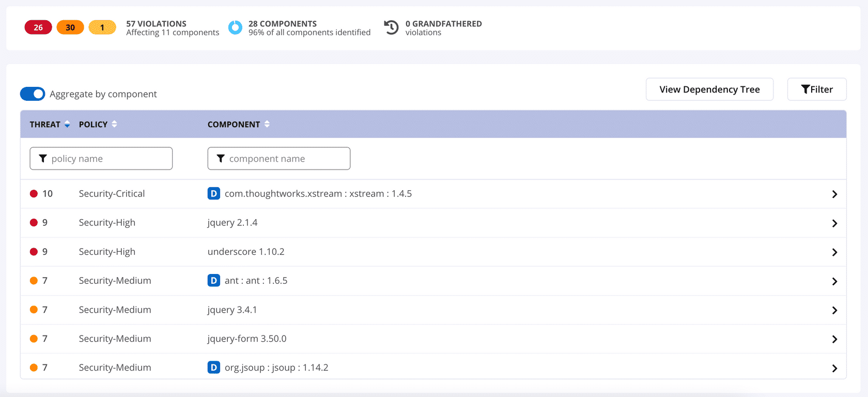Expand the underscore 1.10.2 row chevron
Screen dimensions: 868x397
(834, 252)
